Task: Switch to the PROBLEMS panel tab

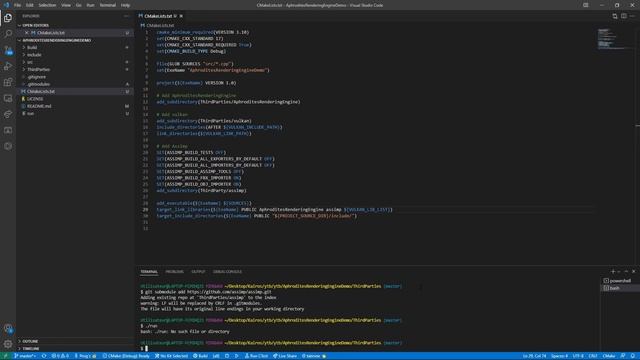Action: (174, 272)
